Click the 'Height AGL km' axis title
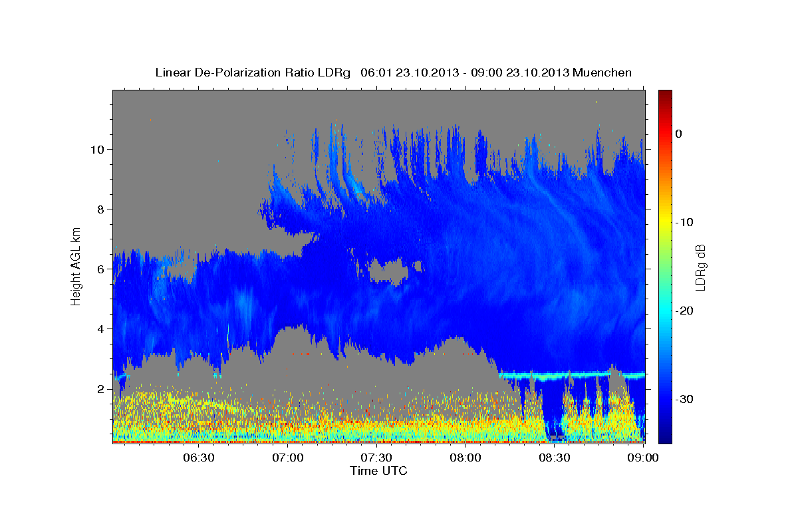798x532 pixels. coord(76,266)
